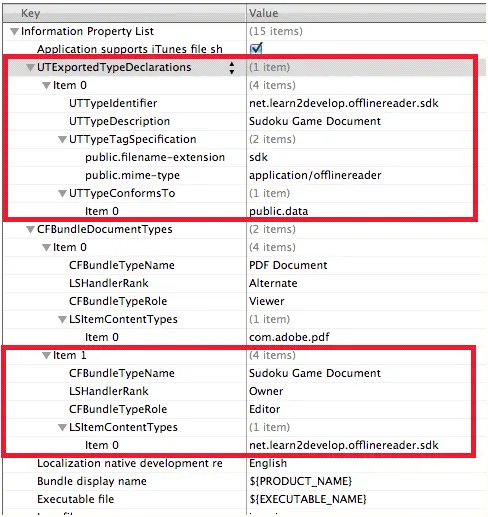Select CFBundleTypeRole key beside Viewer
The image size is (488, 517).
pyautogui.click(x=118, y=301)
